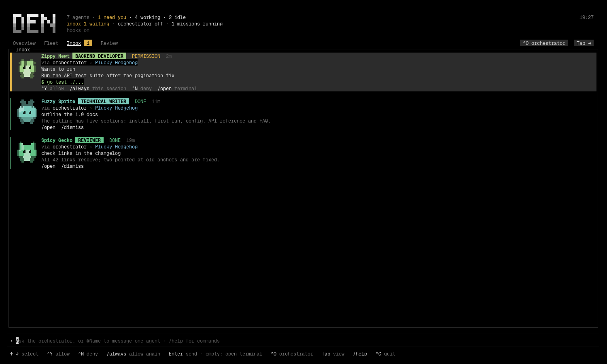Image resolution: width=607 pixels, height=364 pixels.
Task: Click the PERMISSION status label
Action: [x=146, y=56]
